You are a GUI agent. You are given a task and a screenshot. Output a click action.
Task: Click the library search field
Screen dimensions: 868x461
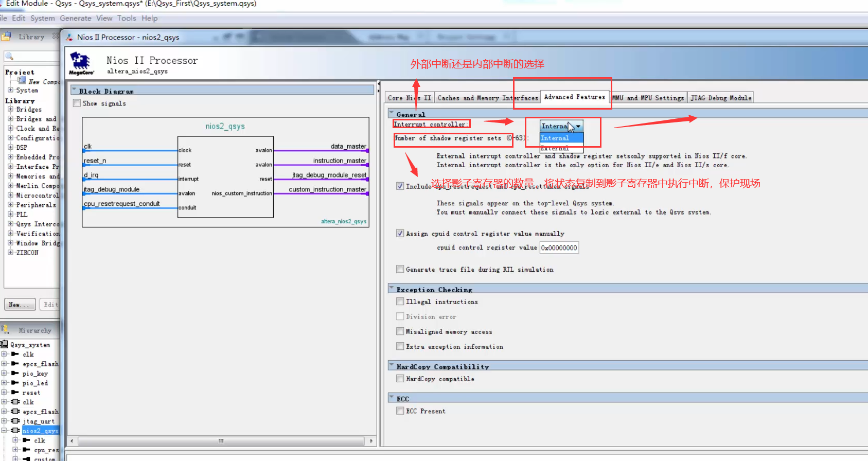[x=32, y=57]
